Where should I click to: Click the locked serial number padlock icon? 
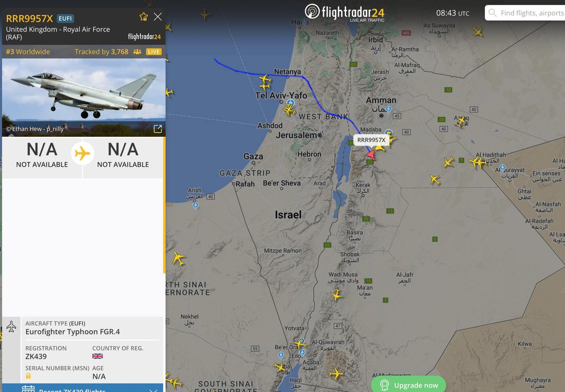click(x=28, y=376)
